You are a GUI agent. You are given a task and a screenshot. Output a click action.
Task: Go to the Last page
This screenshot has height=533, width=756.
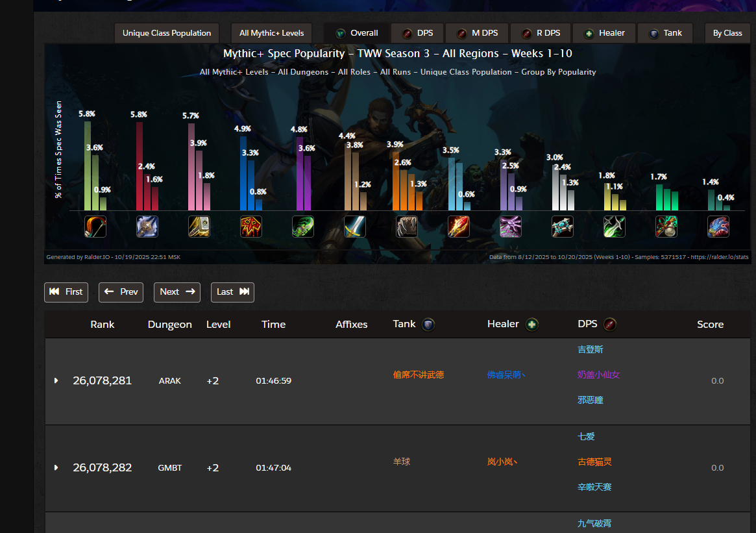click(x=232, y=292)
